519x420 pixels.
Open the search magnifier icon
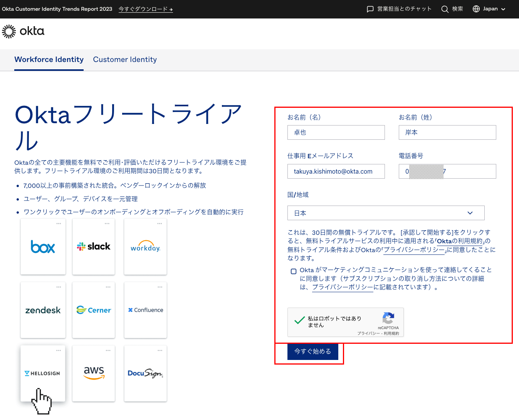(445, 9)
